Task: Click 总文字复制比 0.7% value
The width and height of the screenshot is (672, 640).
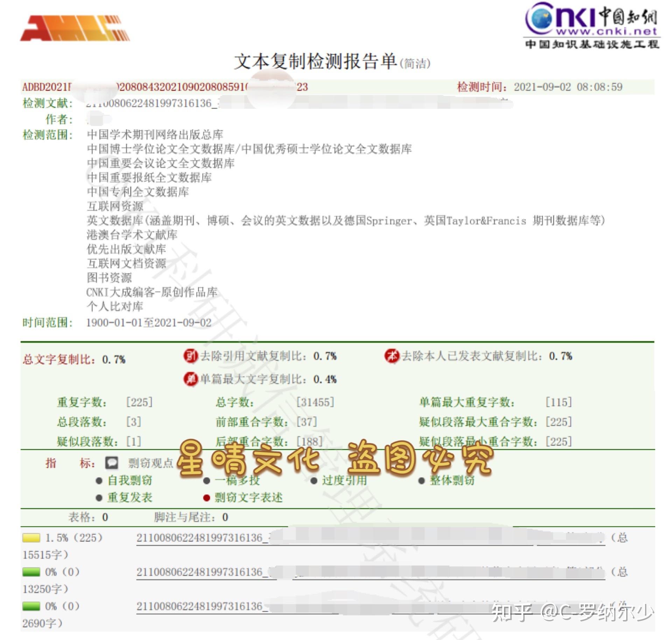Action: 113,360
